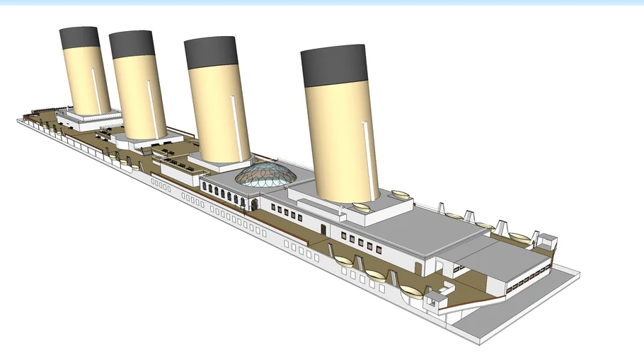
Task: Select the glass dome skylight
Action: tap(265, 175)
